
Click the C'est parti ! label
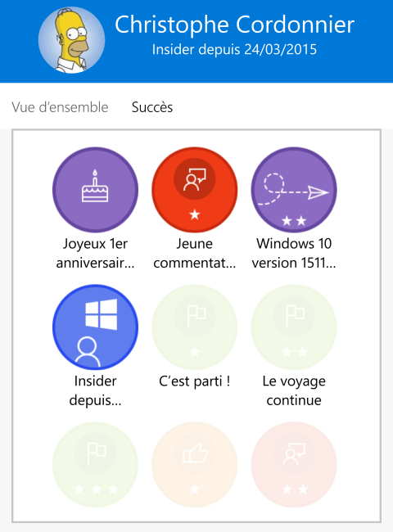195,381
